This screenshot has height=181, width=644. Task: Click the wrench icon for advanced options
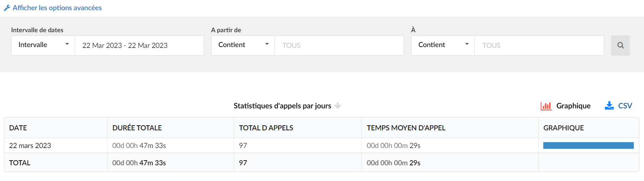tap(7, 8)
